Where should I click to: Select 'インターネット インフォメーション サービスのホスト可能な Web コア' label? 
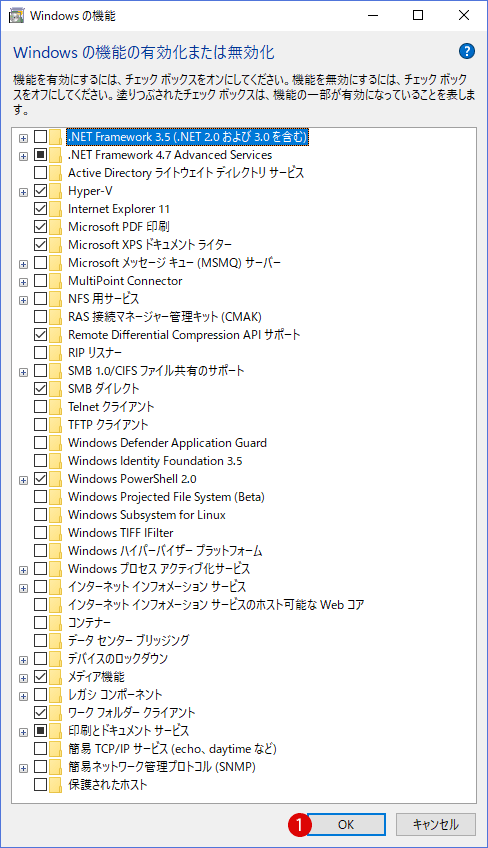216,605
